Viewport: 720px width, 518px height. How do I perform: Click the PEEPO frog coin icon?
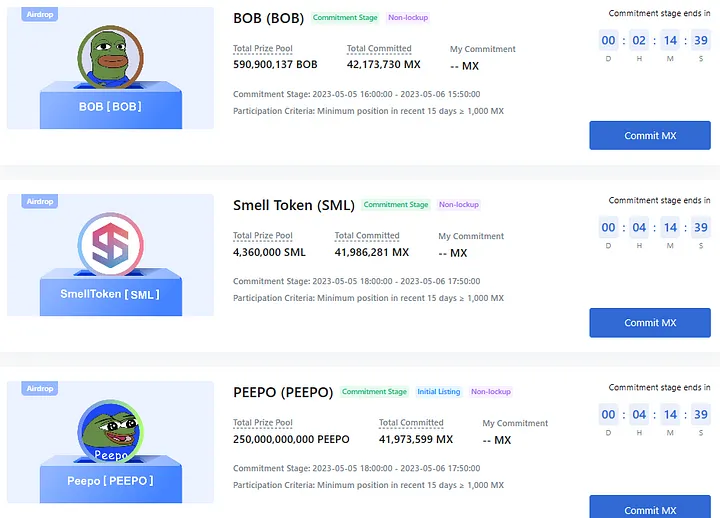tap(110, 431)
